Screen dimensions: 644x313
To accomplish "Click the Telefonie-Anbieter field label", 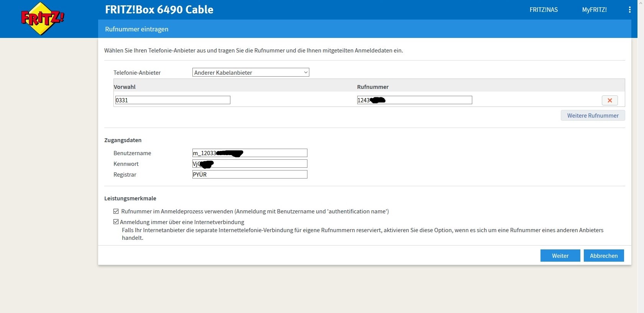I will pyautogui.click(x=137, y=73).
